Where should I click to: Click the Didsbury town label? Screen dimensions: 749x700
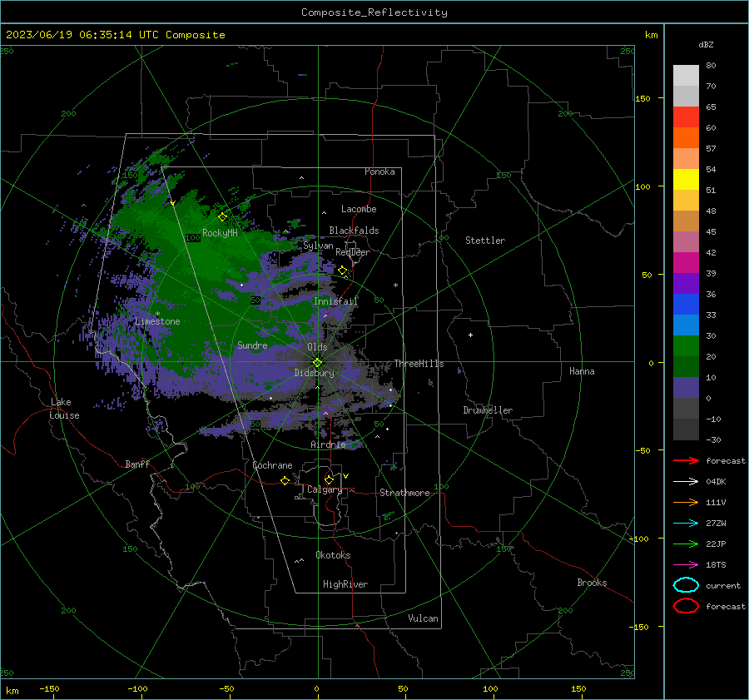coord(314,373)
